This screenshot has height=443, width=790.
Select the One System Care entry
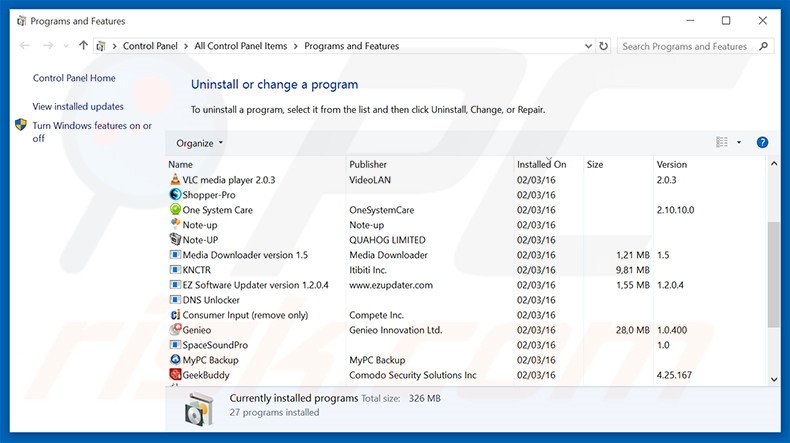(218, 210)
